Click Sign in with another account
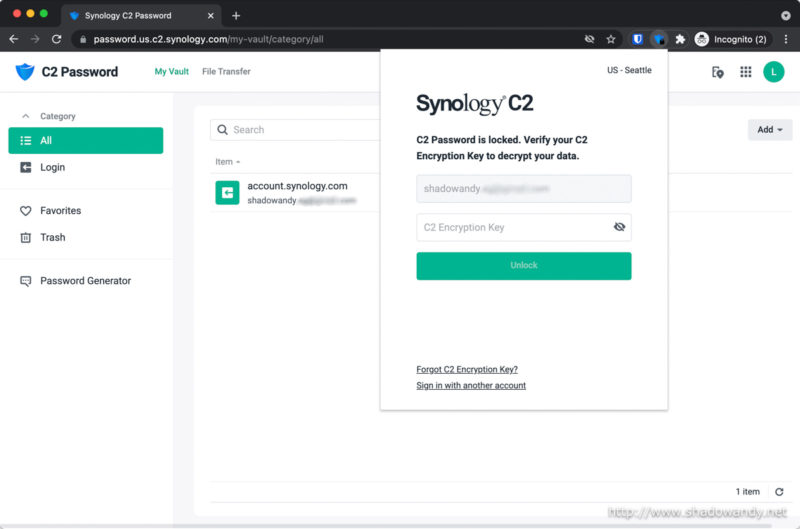The height and width of the screenshot is (529, 800). (471, 386)
